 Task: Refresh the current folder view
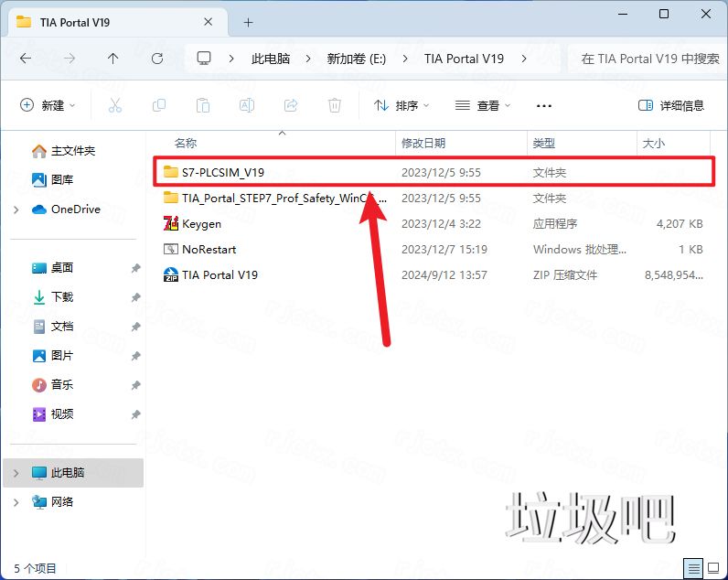coord(157,59)
